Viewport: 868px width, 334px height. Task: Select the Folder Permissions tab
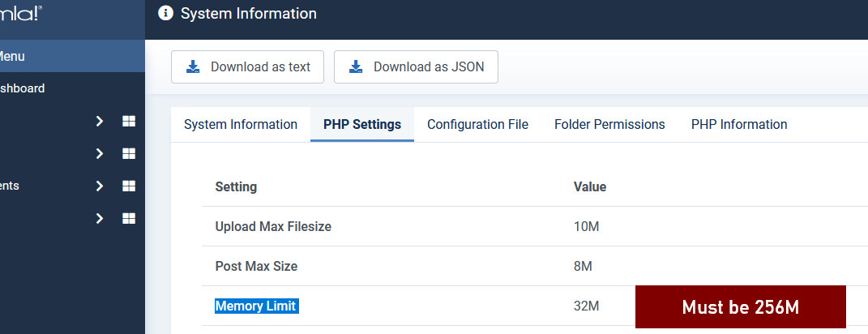click(x=609, y=124)
